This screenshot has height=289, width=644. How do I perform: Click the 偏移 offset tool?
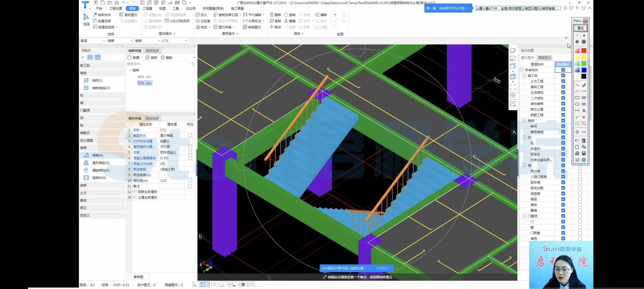click(321, 15)
